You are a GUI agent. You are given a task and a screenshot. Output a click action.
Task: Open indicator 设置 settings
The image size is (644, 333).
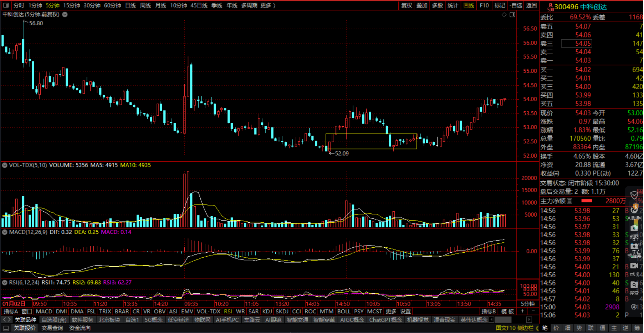[x=405, y=311]
